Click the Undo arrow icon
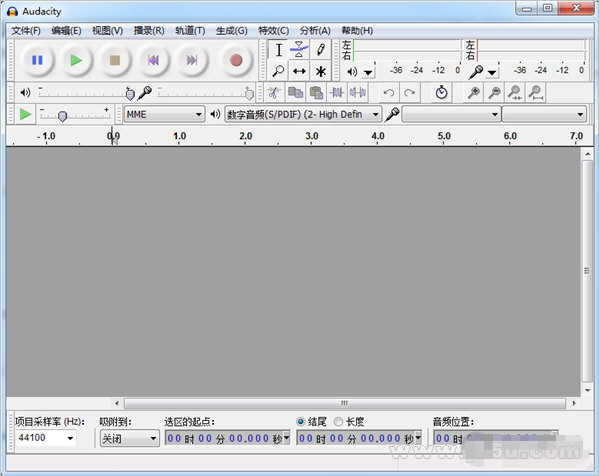Image resolution: width=599 pixels, height=476 pixels. (389, 93)
